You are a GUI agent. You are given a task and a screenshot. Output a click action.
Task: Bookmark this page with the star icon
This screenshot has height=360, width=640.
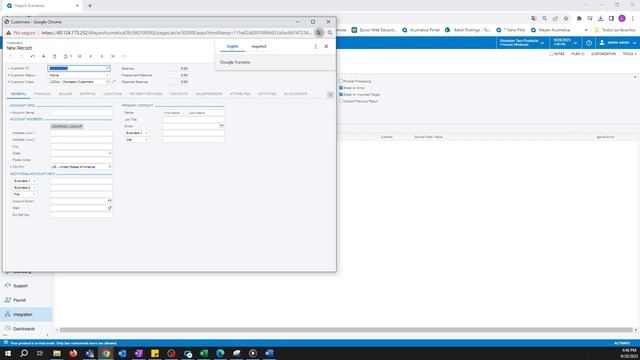coord(566,18)
